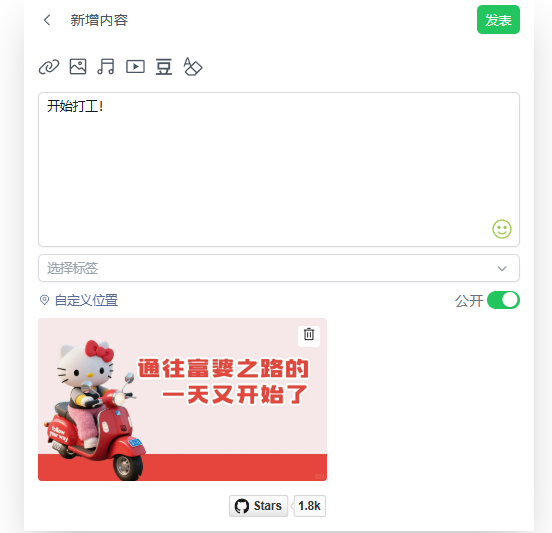Viewport: 552px width, 533px height.
Task: Go back using the left arrow
Action: pos(47,20)
